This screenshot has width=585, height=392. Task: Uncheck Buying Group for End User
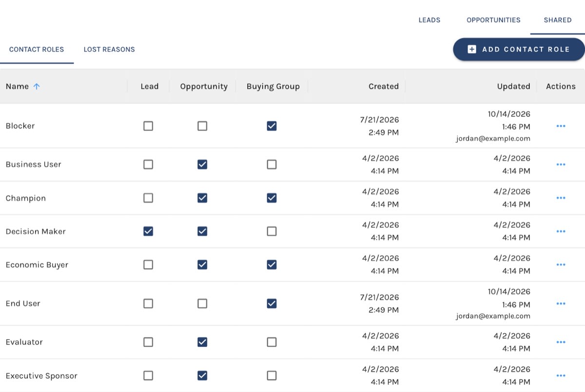coord(272,303)
